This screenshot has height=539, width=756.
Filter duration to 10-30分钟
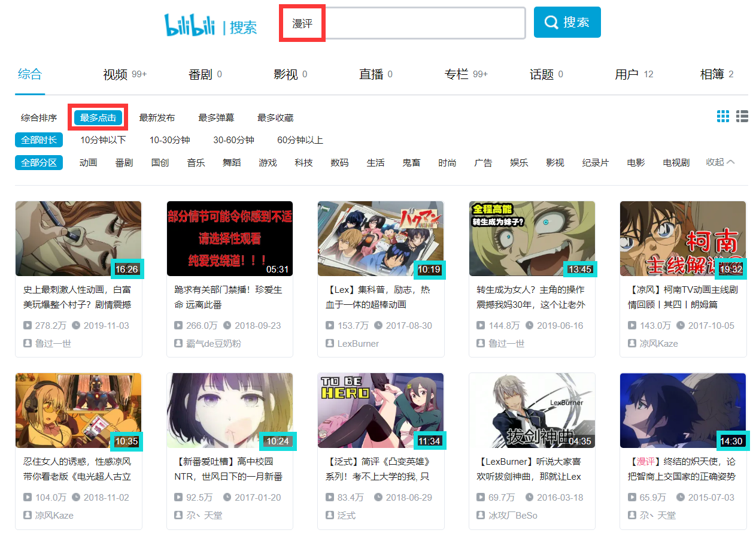pyautogui.click(x=170, y=140)
